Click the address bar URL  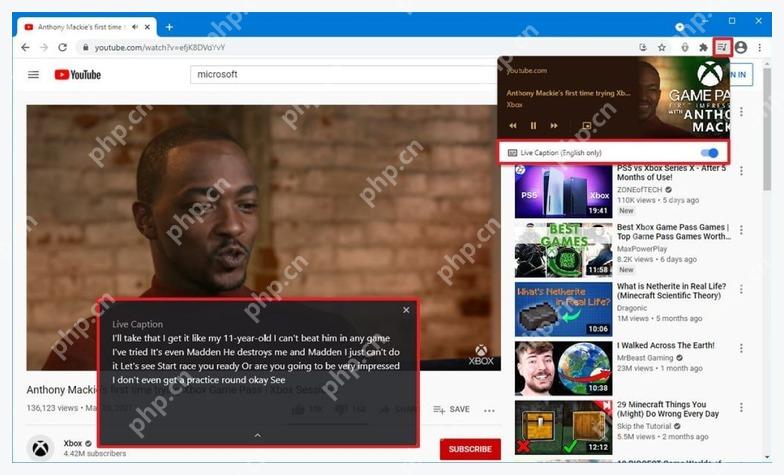click(x=160, y=48)
